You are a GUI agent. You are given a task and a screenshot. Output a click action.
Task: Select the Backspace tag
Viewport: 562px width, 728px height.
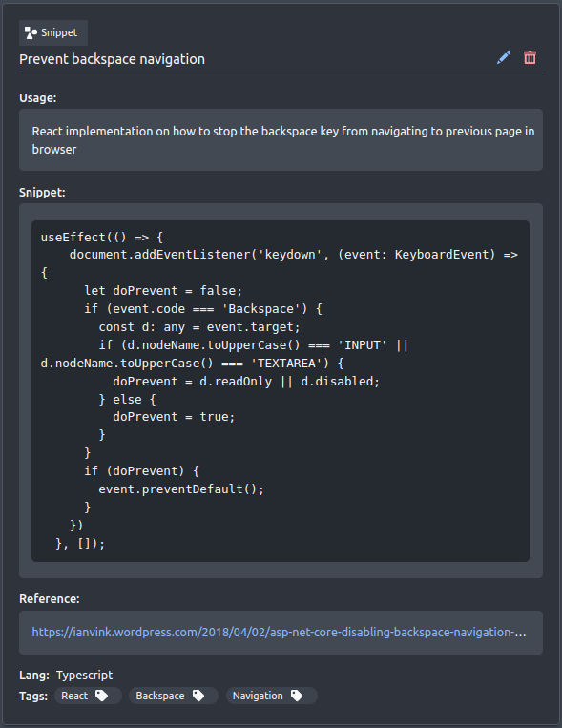pyautogui.click(x=174, y=696)
